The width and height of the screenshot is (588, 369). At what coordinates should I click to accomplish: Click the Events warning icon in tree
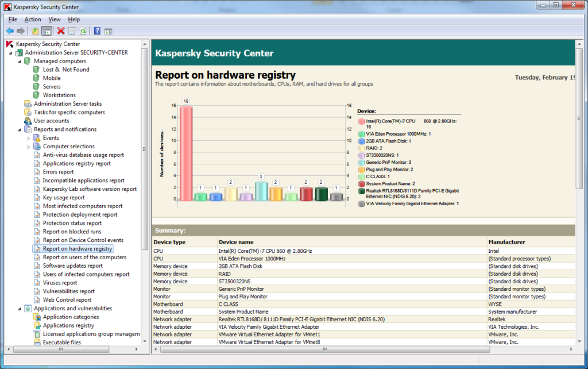37,138
